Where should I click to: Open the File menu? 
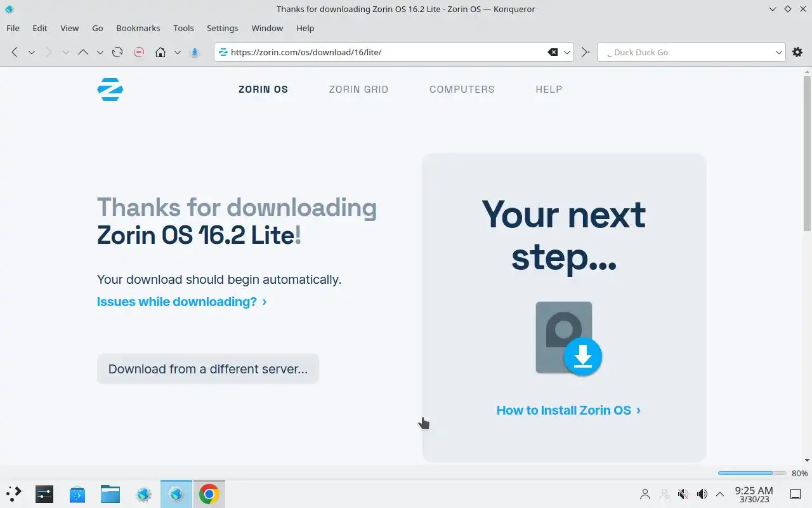(13, 28)
